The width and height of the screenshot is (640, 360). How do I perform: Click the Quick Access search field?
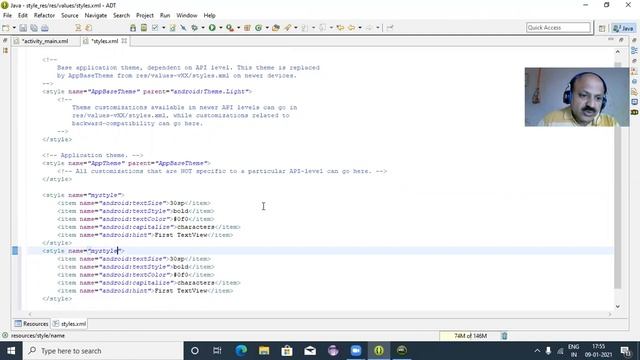(558, 28)
